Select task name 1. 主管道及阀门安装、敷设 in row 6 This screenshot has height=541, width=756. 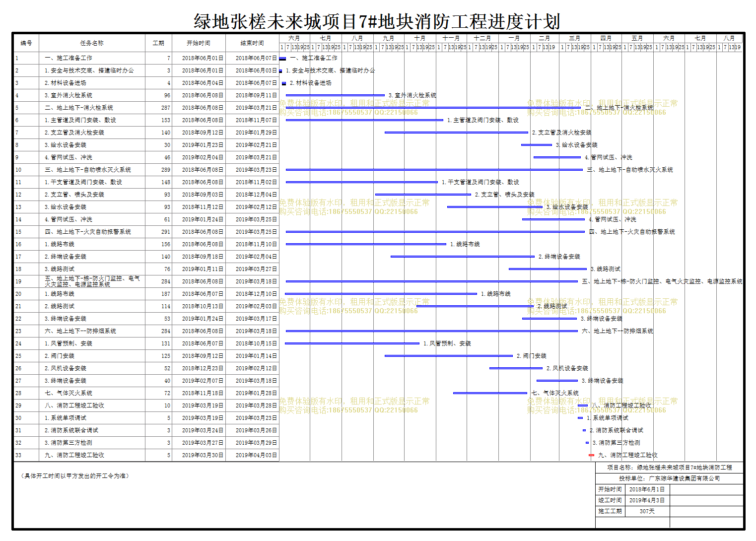(x=80, y=120)
